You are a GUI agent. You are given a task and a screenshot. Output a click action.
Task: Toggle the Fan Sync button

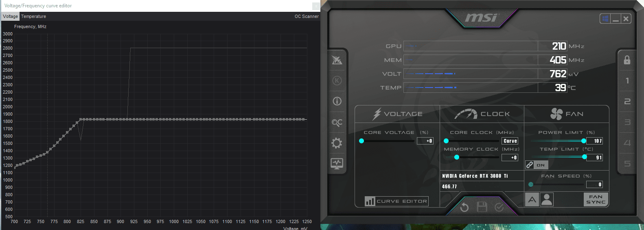pyautogui.click(x=596, y=199)
